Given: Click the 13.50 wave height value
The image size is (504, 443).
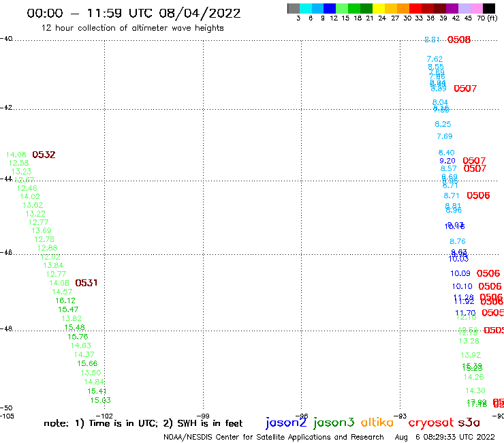Looking at the screenshot, I should click(x=91, y=373).
